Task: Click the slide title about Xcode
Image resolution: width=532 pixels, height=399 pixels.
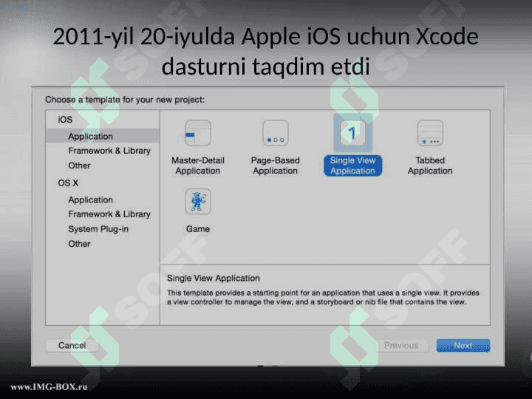Action: point(266,51)
